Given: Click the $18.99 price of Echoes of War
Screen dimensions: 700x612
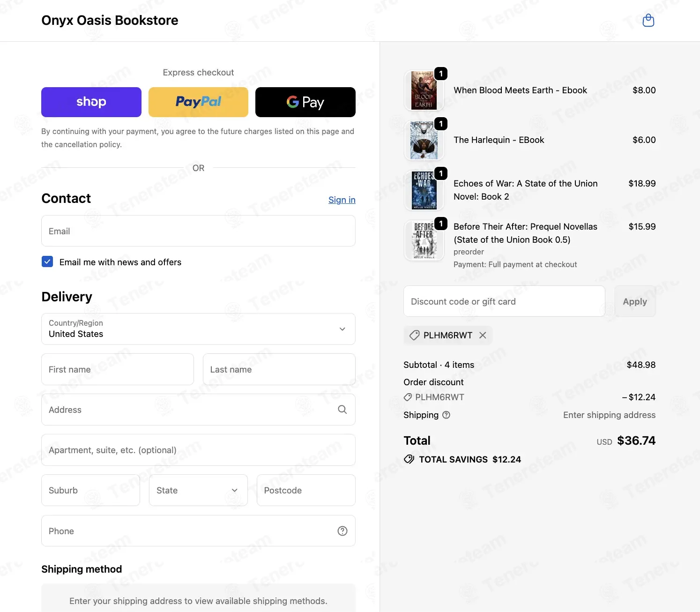Looking at the screenshot, I should 642,184.
